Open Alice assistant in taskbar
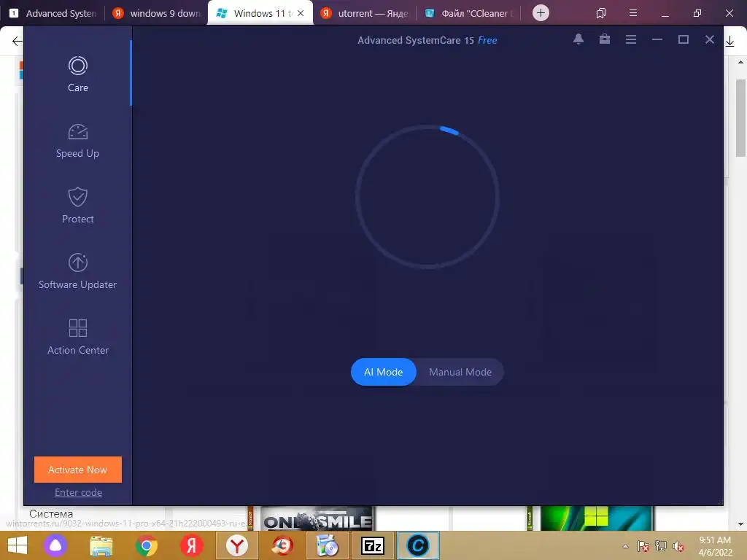The height and width of the screenshot is (560, 747). tap(55, 545)
